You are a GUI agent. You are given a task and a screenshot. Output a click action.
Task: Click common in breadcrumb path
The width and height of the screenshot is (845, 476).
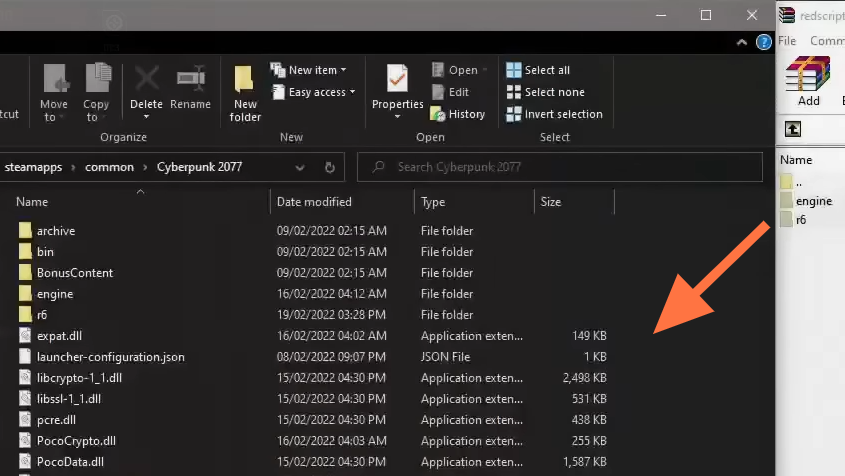[x=109, y=167]
